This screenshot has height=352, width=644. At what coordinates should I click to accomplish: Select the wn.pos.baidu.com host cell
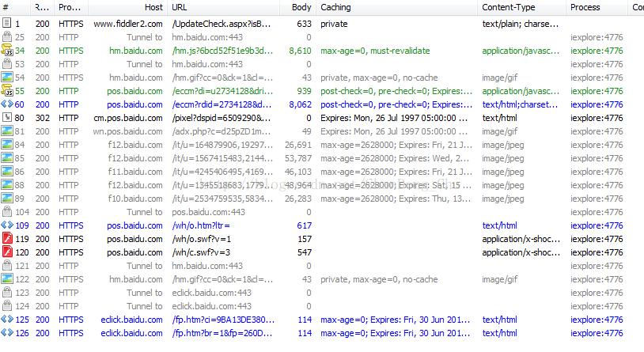coord(127,131)
